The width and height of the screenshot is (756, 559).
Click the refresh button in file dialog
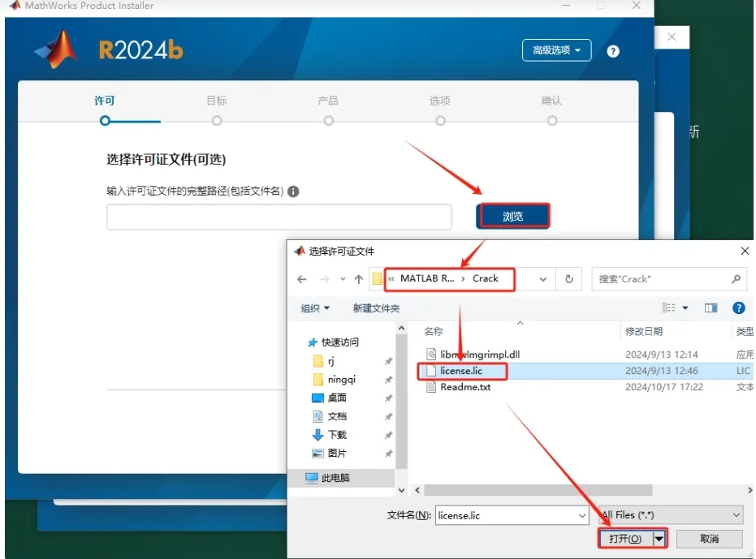click(x=569, y=279)
